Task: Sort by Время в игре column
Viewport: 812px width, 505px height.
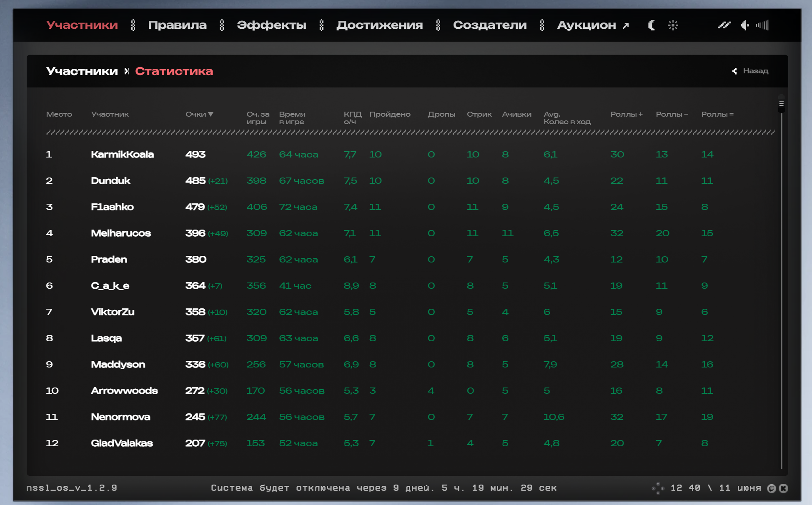Action: coord(292,118)
